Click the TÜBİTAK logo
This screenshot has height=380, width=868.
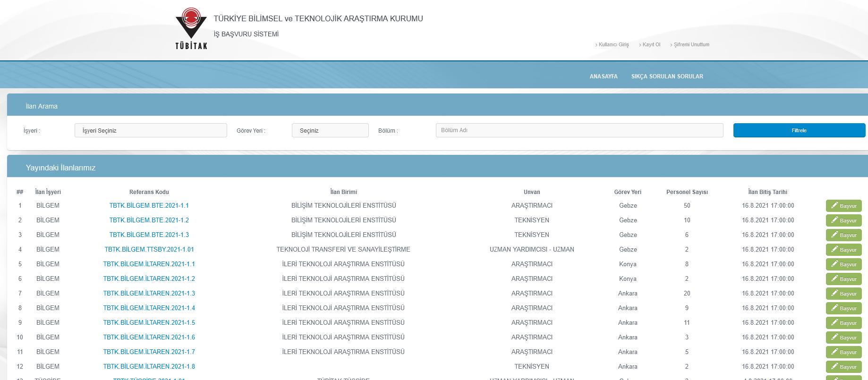191,28
